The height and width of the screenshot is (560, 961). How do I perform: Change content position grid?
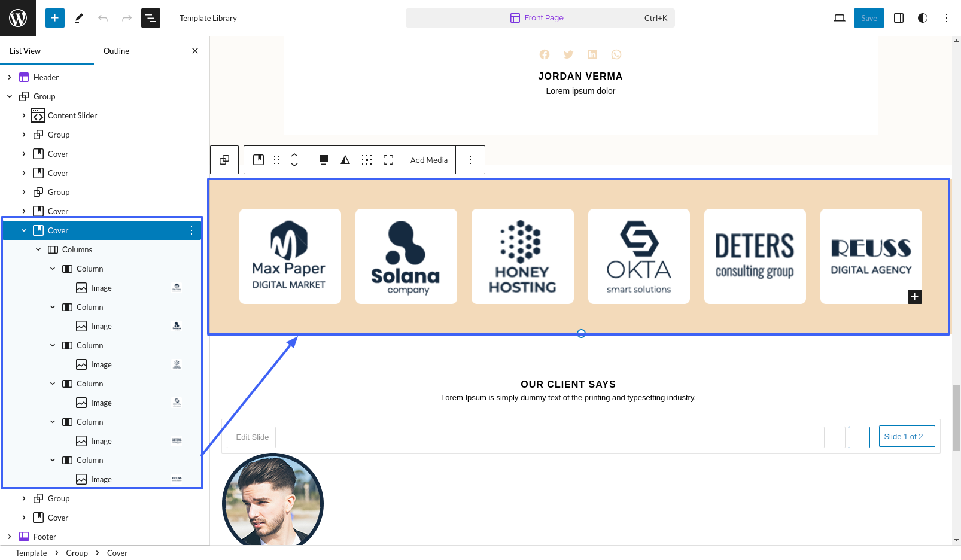367,160
